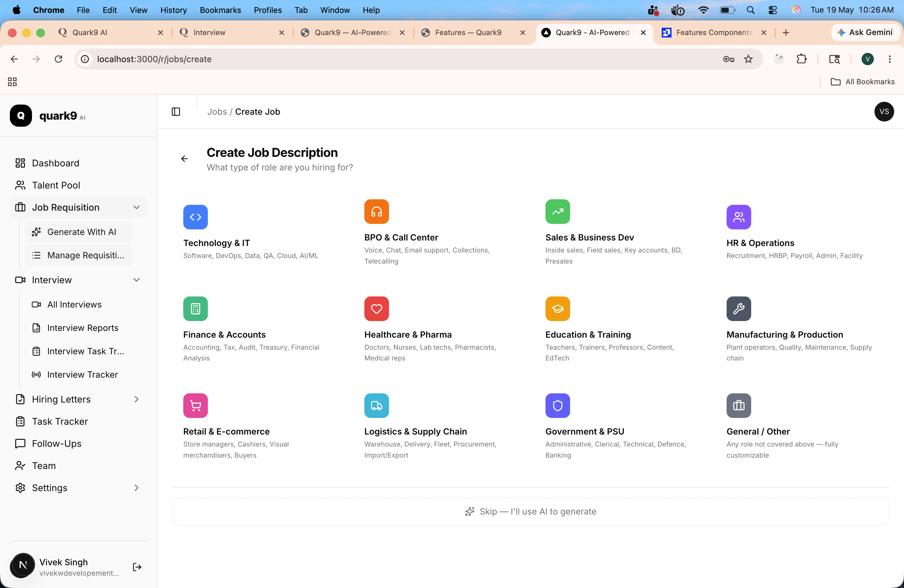Switch to the Features — Quark9 tab
The image size is (904, 588).
point(474,33)
